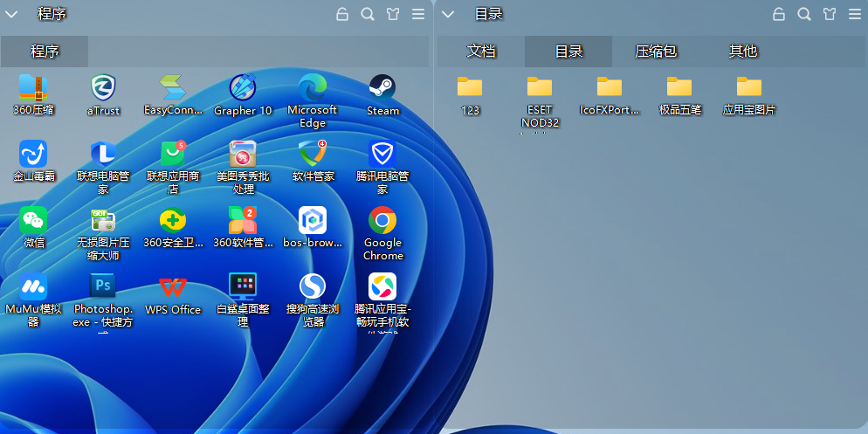Launch the Grapher 10 icon

click(x=243, y=87)
